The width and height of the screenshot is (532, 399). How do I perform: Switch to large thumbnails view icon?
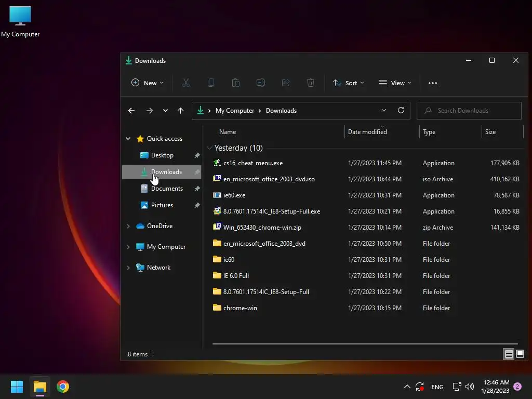520,354
